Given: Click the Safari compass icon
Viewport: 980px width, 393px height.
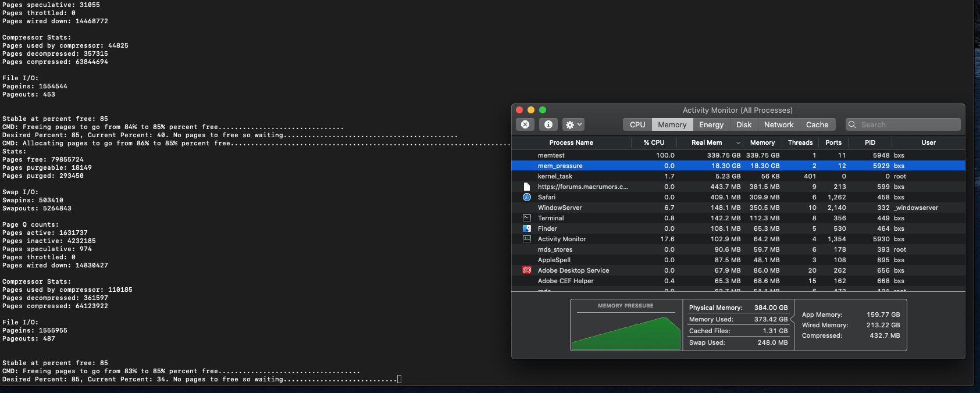Looking at the screenshot, I should coord(527,197).
